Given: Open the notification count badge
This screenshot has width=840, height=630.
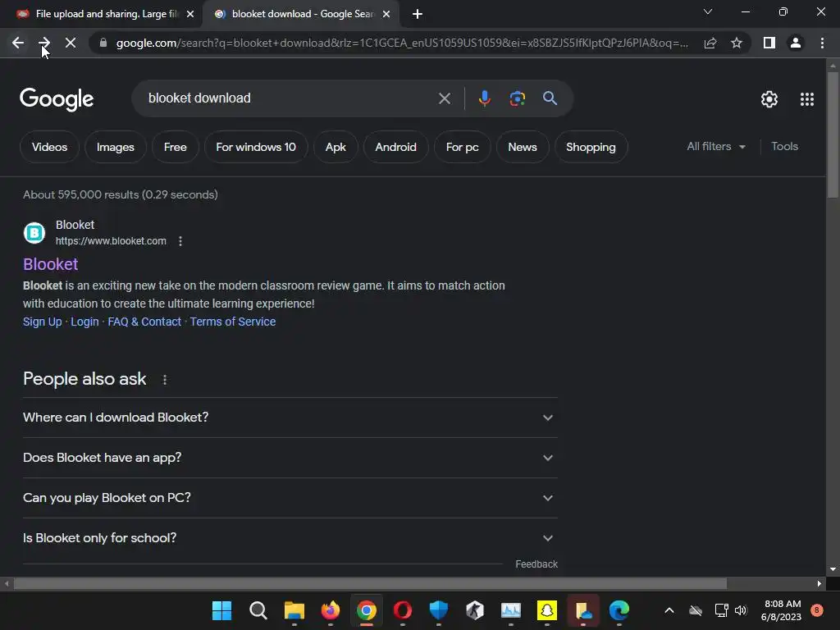Looking at the screenshot, I should tap(816, 609).
